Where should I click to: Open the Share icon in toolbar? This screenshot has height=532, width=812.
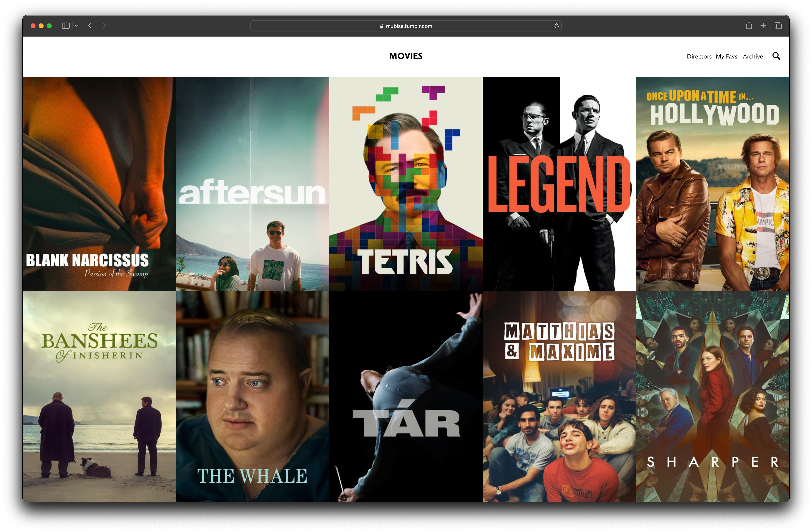click(749, 26)
